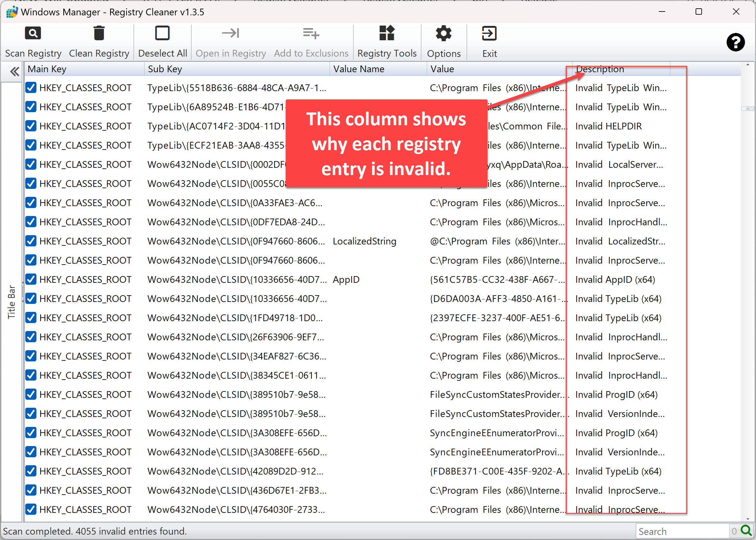Image resolution: width=756 pixels, height=540 pixels.
Task: Click "Invalid ProgID (x64)" on FileSyncCustomStatesProvider row
Action: pyautogui.click(x=617, y=395)
